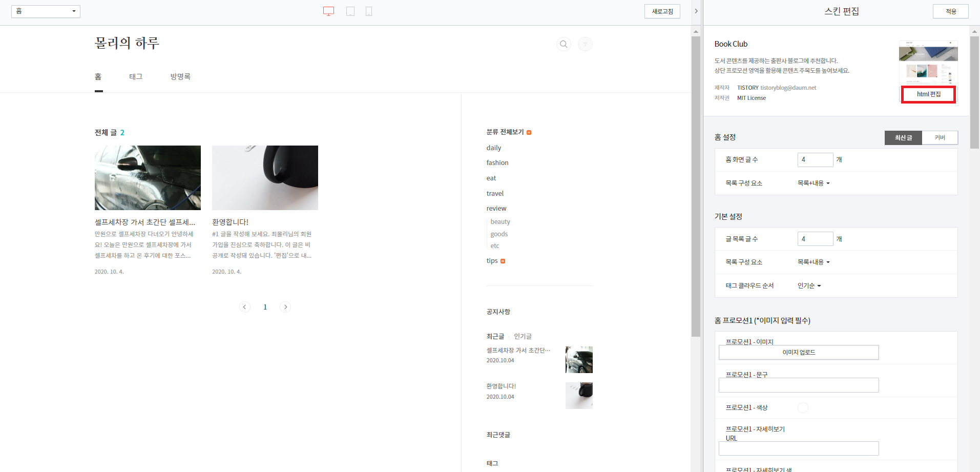Image resolution: width=980 pixels, height=472 pixels.
Task: Click the Book Club skin preview thumbnail
Action: coord(928,63)
